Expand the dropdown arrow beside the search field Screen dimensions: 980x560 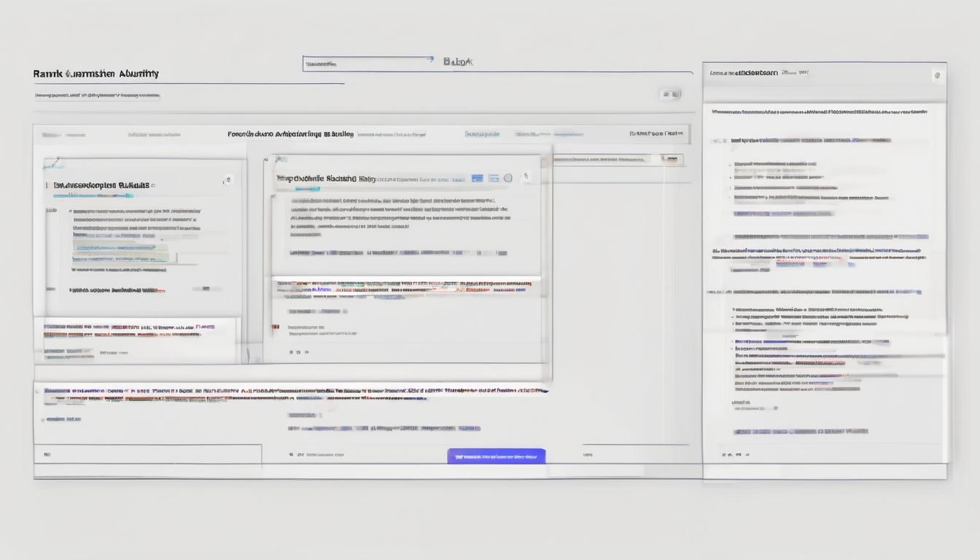point(430,61)
